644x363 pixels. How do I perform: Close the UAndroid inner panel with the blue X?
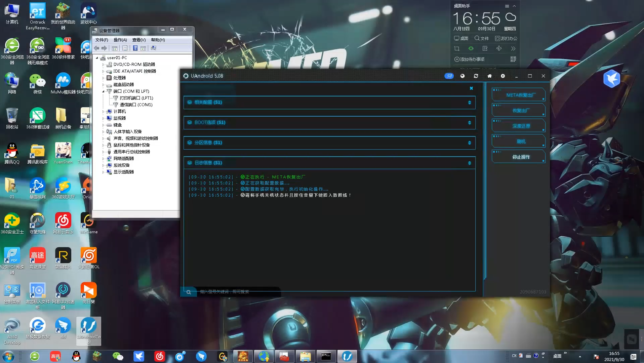click(471, 88)
